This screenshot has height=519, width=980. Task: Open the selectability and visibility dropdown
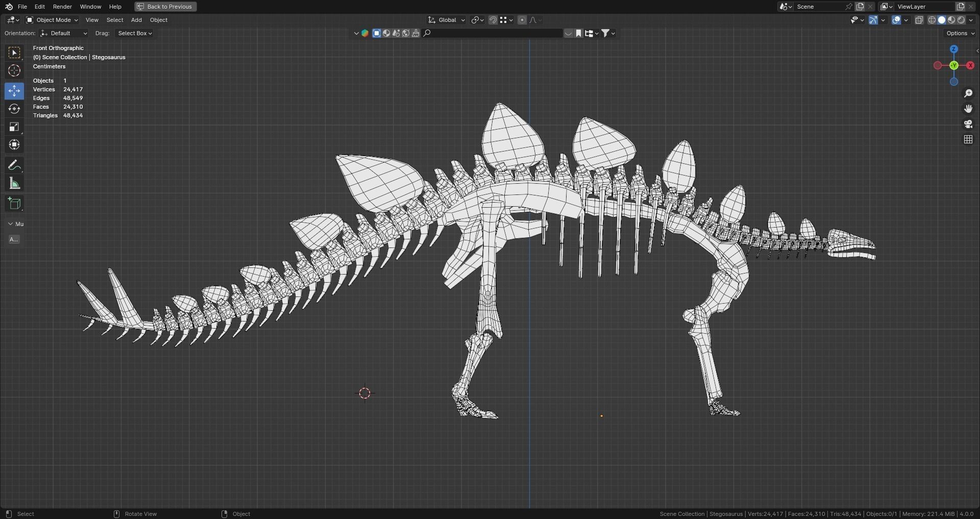pyautogui.click(x=857, y=20)
